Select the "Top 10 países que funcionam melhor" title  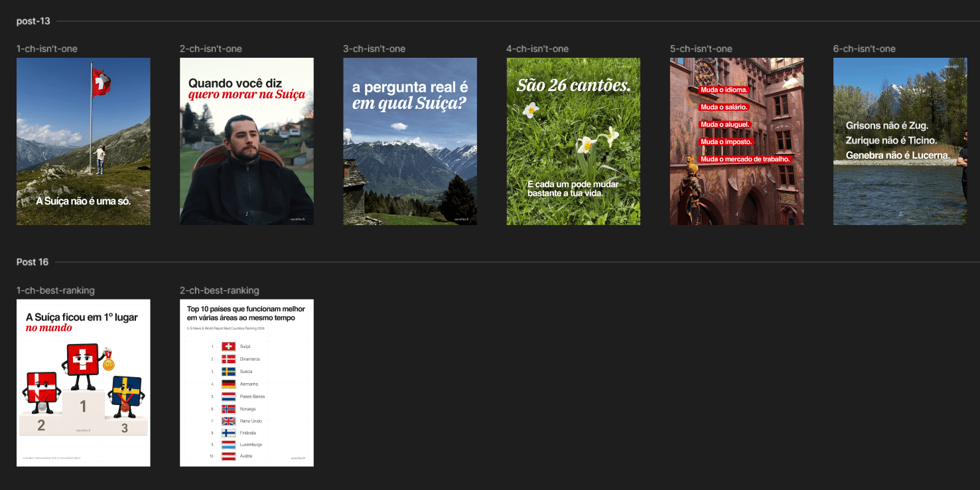point(245,309)
